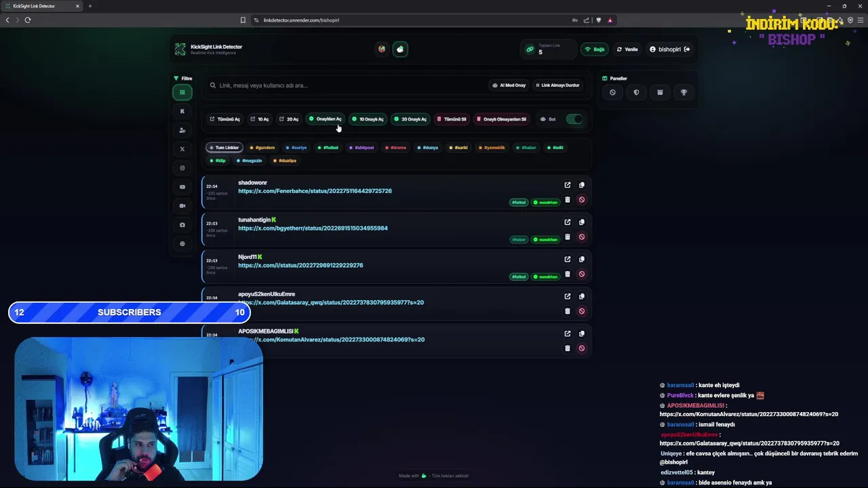The width and height of the screenshot is (868, 488).
Task: Click the Bağlı connection status button
Action: click(x=595, y=49)
